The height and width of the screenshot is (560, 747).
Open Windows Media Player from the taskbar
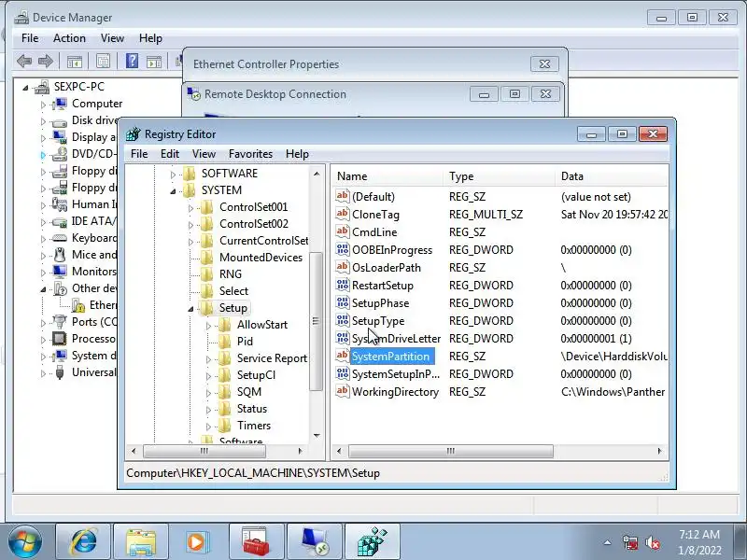[x=198, y=542]
